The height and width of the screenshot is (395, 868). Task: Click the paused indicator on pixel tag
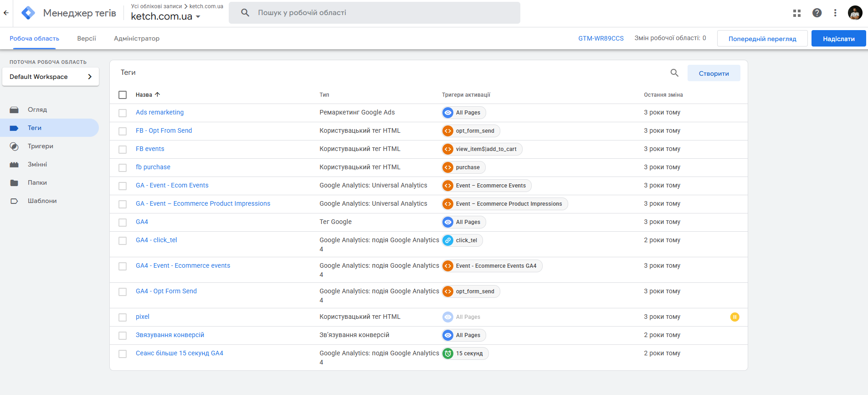[x=734, y=317]
